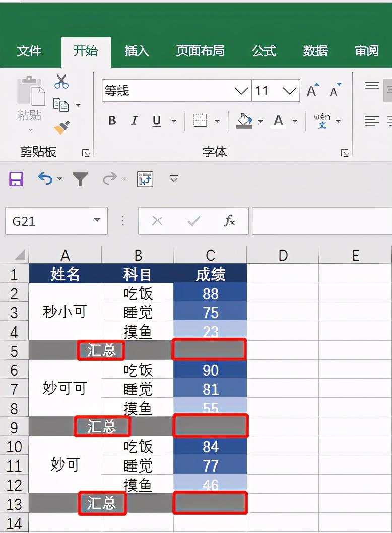The height and width of the screenshot is (533, 392).
Task: Click the Undo arrow icon
Action: coord(45,178)
